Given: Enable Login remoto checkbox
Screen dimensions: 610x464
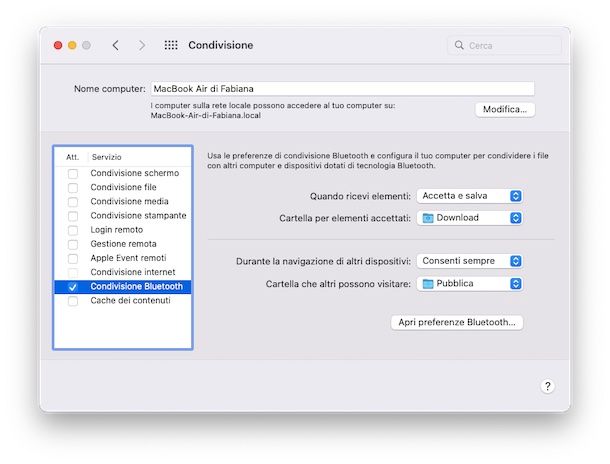Looking at the screenshot, I should coord(73,230).
